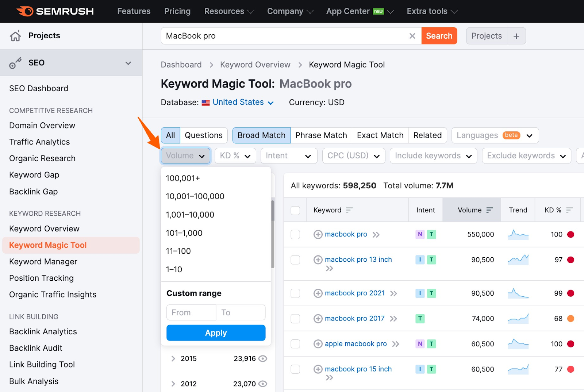Clear the search box with X

tap(412, 36)
